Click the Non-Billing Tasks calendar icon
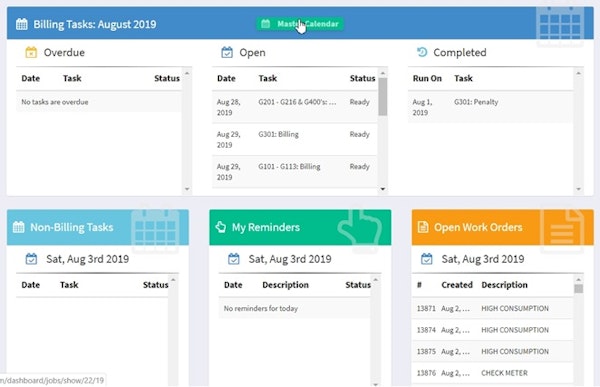This screenshot has height=387, width=600. click(18, 227)
